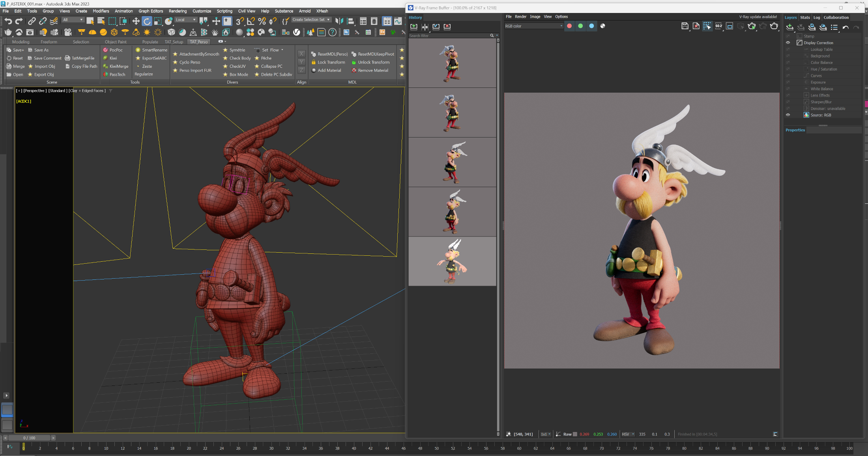This screenshot has width=868, height=456.
Task: Open the Rendering menu
Action: coord(178,11)
